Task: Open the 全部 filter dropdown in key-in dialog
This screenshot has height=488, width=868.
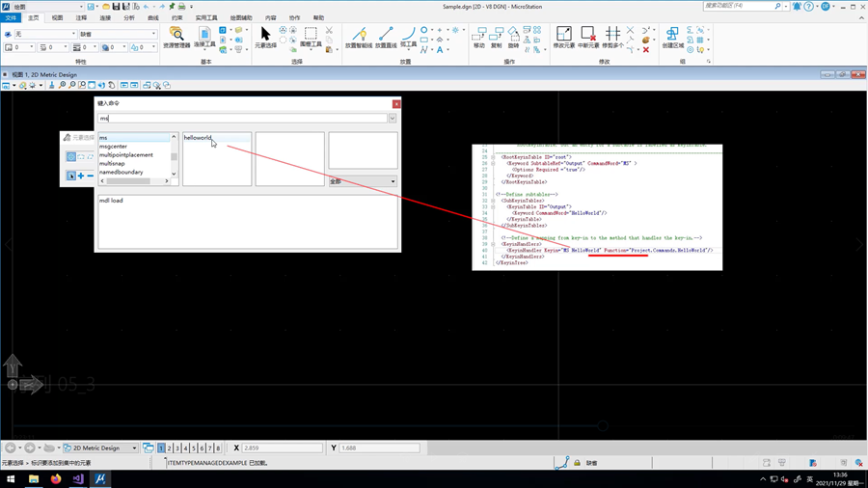Action: [363, 181]
